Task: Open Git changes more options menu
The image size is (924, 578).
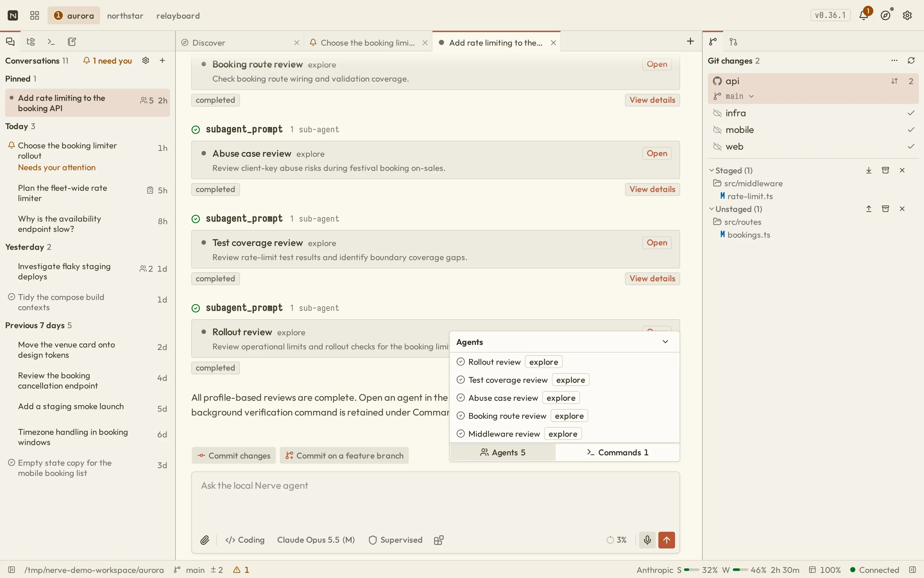Action: 894,60
